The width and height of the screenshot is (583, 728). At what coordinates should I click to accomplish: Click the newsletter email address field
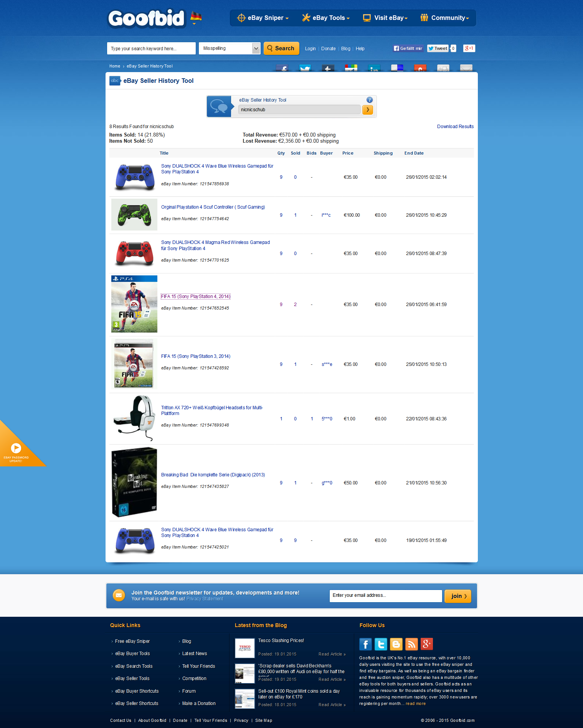coord(386,596)
